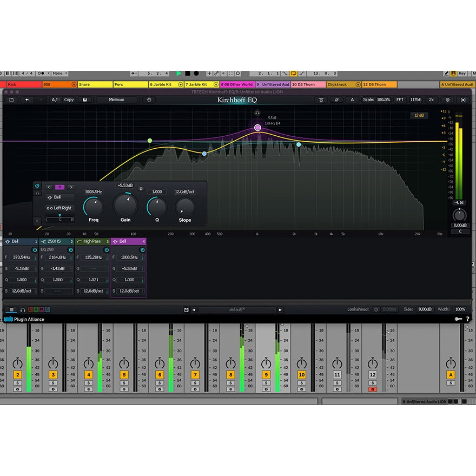Open the Kirchhoff EQ settings gear

[x=447, y=100]
